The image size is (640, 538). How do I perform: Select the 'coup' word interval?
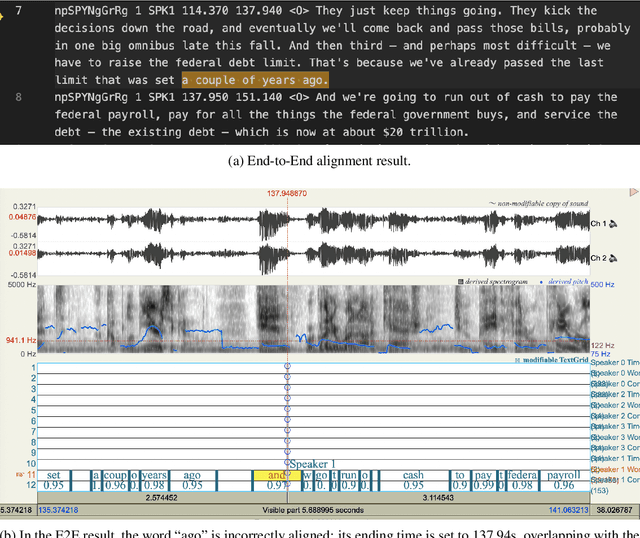click(115, 475)
